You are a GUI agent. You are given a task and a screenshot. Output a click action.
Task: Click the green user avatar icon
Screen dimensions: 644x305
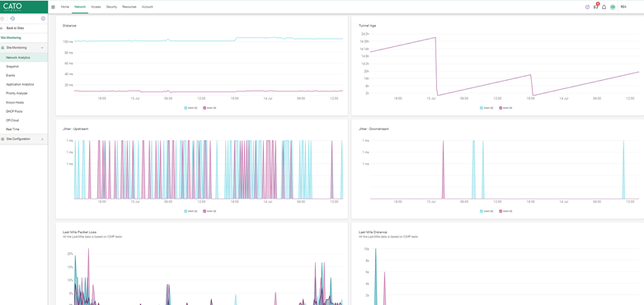pos(613,7)
